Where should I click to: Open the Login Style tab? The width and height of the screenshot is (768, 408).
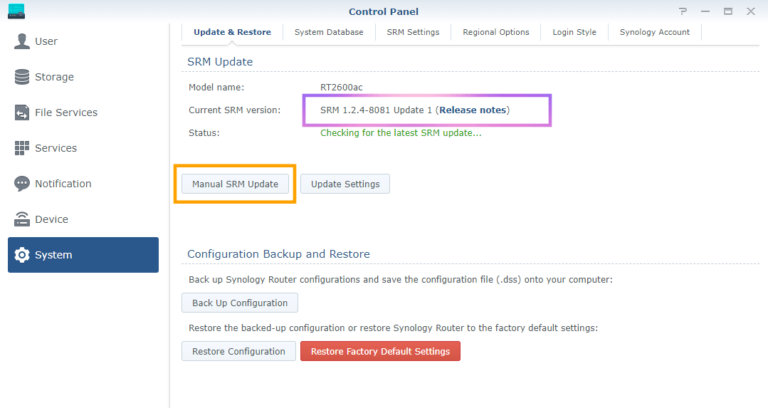coord(574,32)
